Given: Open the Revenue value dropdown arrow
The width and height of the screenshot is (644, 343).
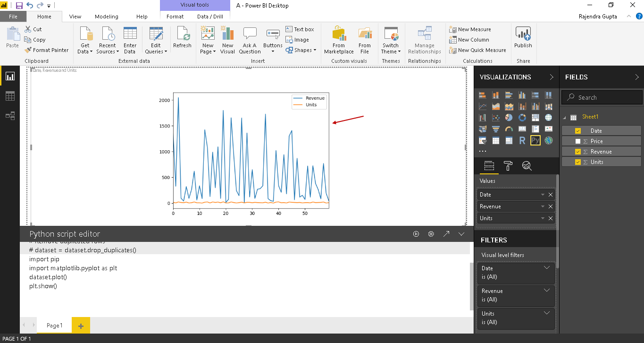Looking at the screenshot, I should 543,206.
